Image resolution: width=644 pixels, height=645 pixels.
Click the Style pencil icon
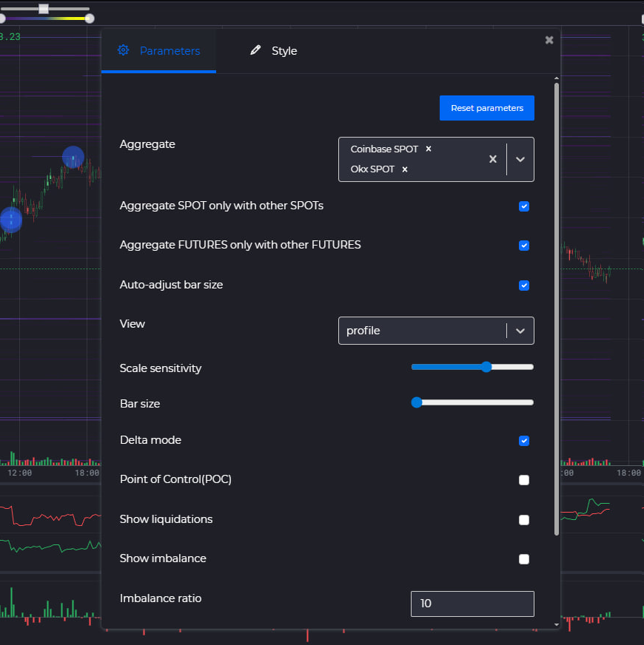point(255,50)
